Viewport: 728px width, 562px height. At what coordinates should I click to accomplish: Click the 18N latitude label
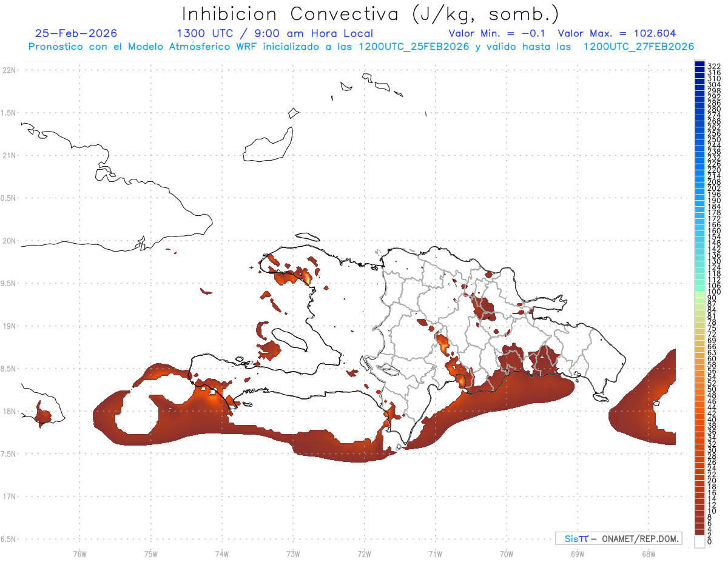tap(8, 411)
